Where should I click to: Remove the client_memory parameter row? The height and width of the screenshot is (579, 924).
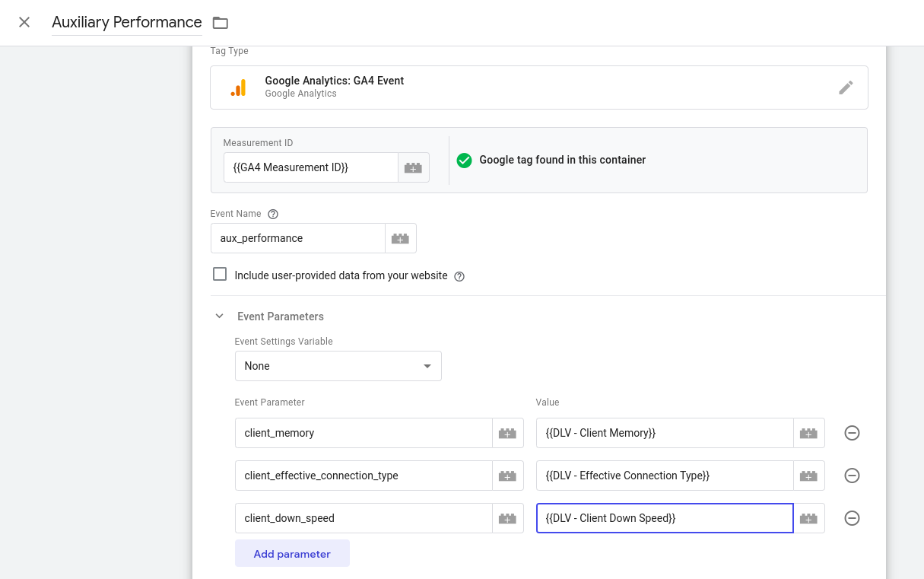(852, 432)
